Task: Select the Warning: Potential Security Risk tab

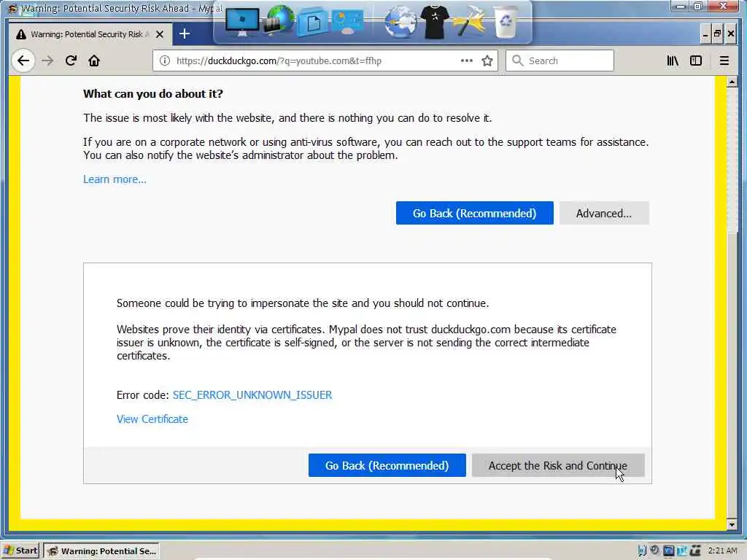Action: click(90, 34)
